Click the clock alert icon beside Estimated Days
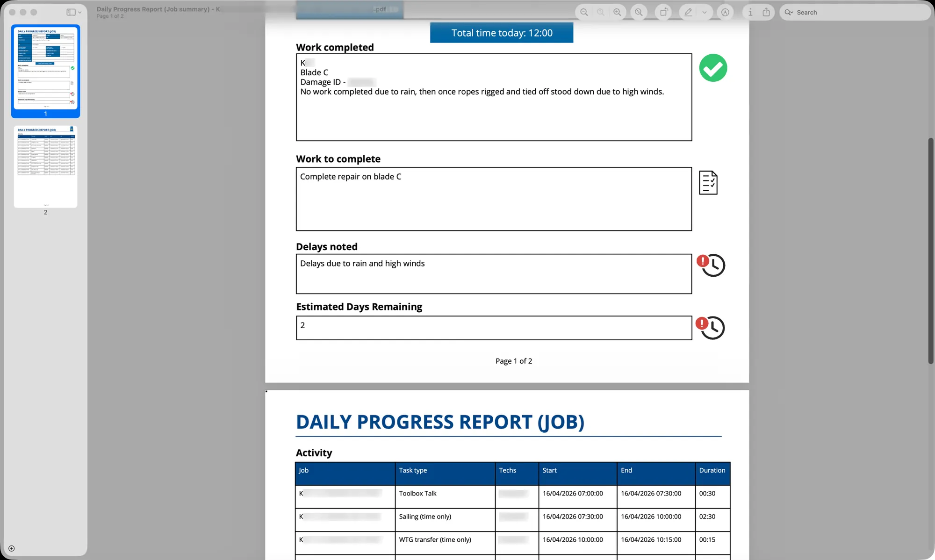The image size is (935, 560). (x=710, y=327)
